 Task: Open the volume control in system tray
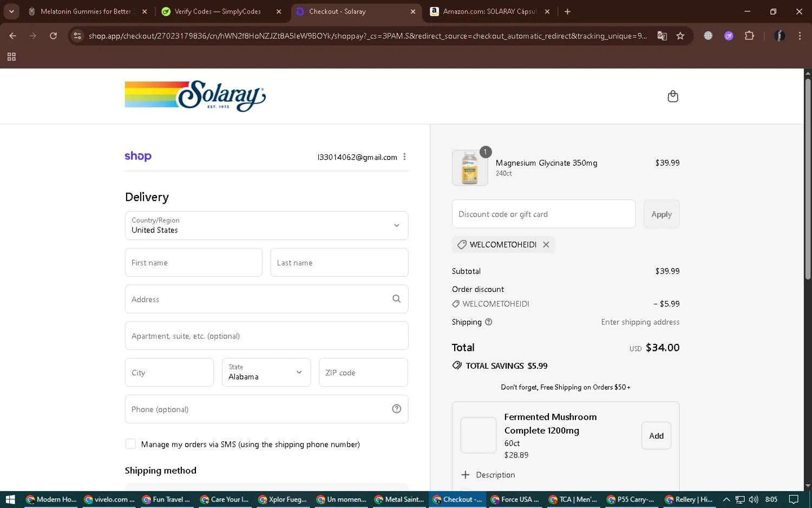click(754, 499)
